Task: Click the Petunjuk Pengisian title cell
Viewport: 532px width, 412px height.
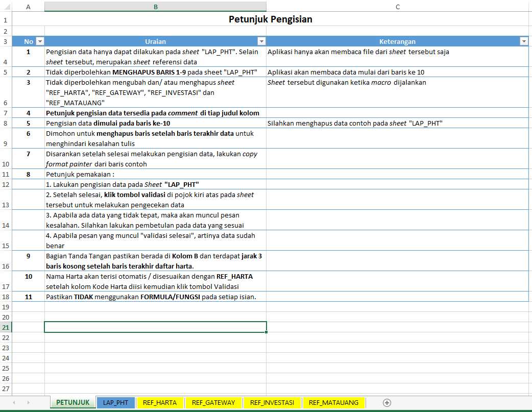Action: (x=270, y=20)
